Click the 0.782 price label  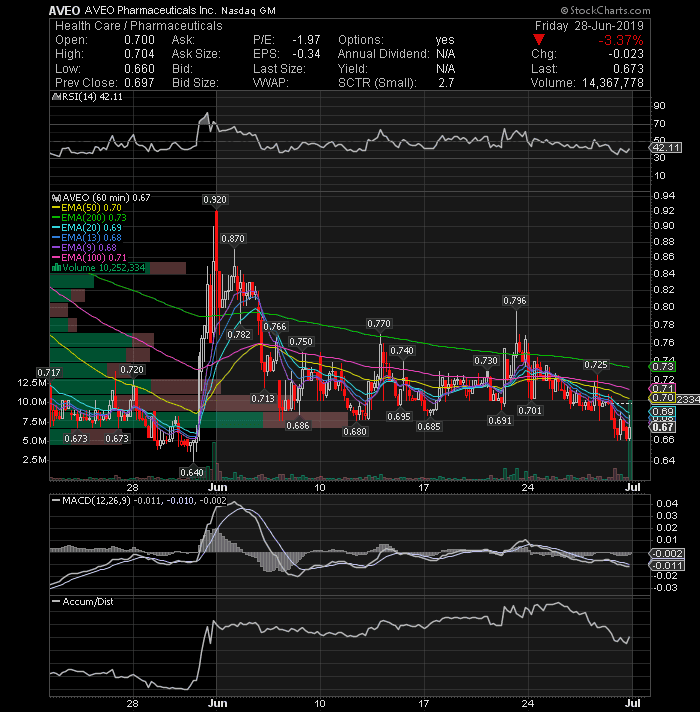tap(239, 335)
